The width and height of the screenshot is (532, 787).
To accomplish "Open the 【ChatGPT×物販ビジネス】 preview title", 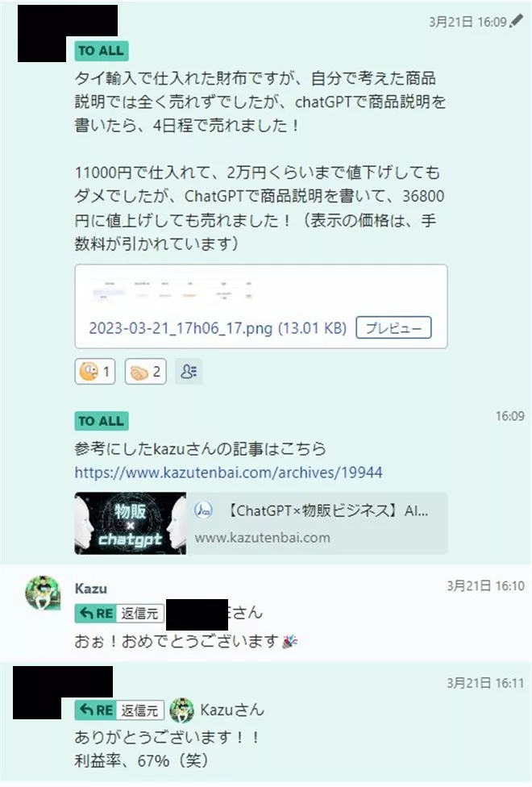I will point(326,511).
